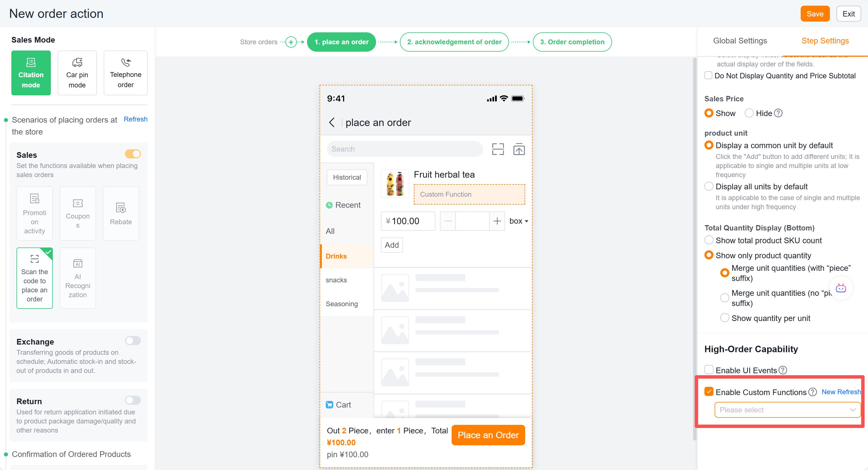The width and height of the screenshot is (868, 470).
Task: Click Refresh link beside store scenarios
Action: click(135, 119)
